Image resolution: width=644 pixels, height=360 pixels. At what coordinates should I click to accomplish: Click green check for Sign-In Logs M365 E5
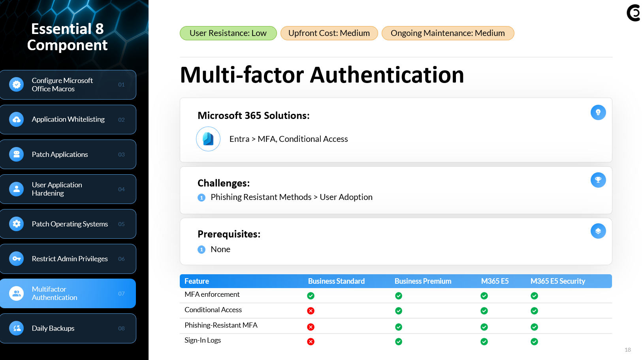coord(484,342)
